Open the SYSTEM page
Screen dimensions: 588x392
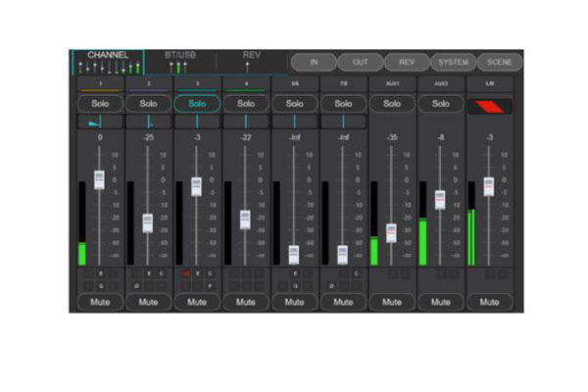point(454,63)
